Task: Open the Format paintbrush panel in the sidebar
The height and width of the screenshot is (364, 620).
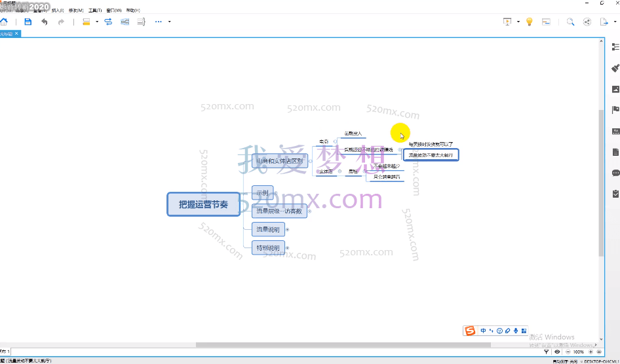Action: 615,67
